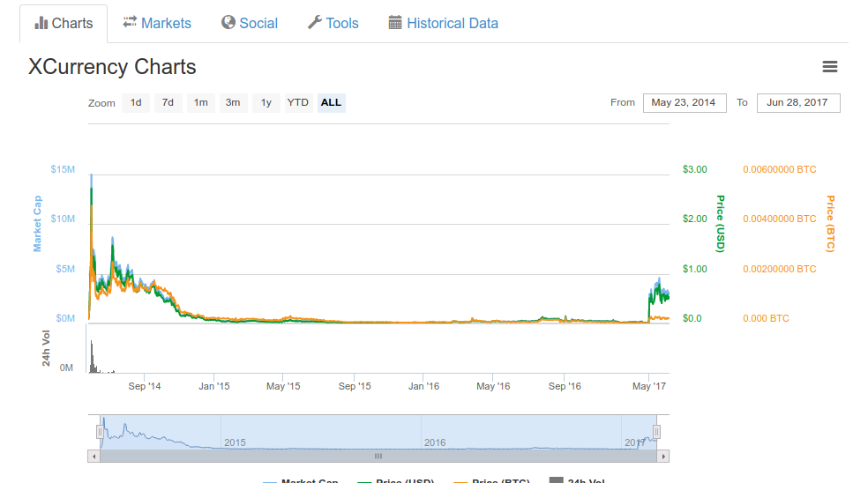The height and width of the screenshot is (483, 868).
Task: Click the $10M market cap axis label
Action: click(63, 219)
